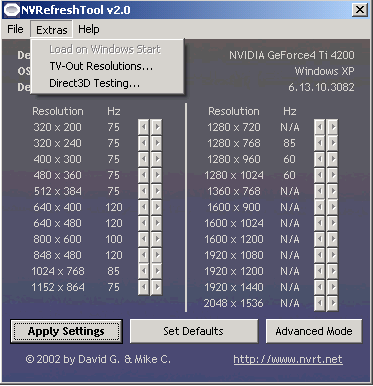Lower Hz for 1280 x 1024
This screenshot has height=386, width=373.
click(x=320, y=175)
